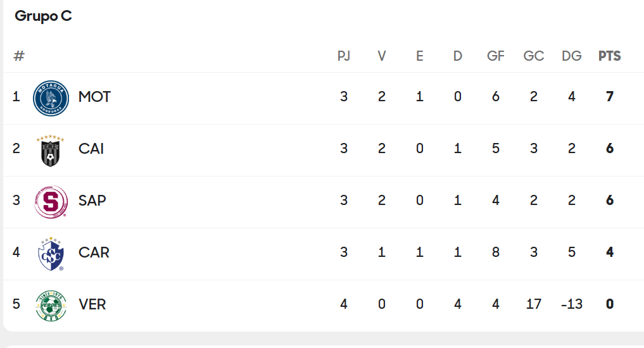Select the # rank column header
The image size is (644, 348).
click(x=19, y=56)
